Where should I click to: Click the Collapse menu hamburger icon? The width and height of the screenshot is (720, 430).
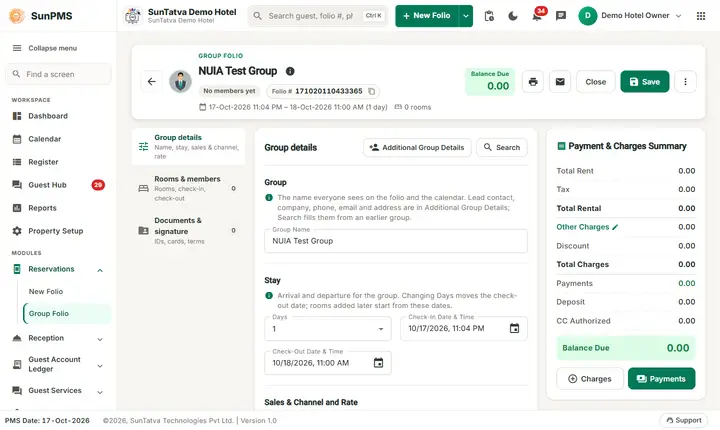click(x=17, y=48)
